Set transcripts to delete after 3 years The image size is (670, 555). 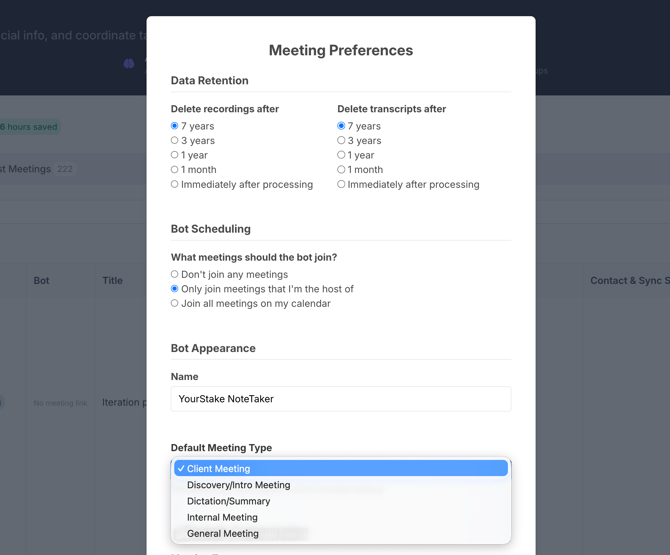341,141
